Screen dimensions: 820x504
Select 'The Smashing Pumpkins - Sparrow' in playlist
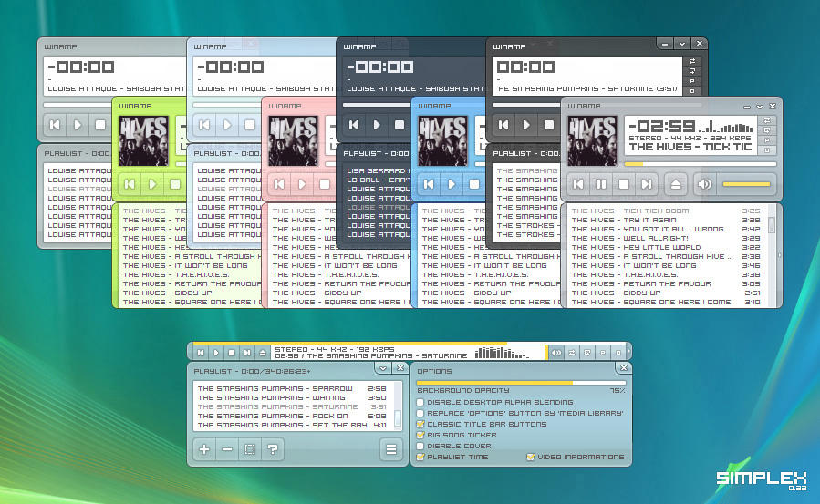pos(292,388)
